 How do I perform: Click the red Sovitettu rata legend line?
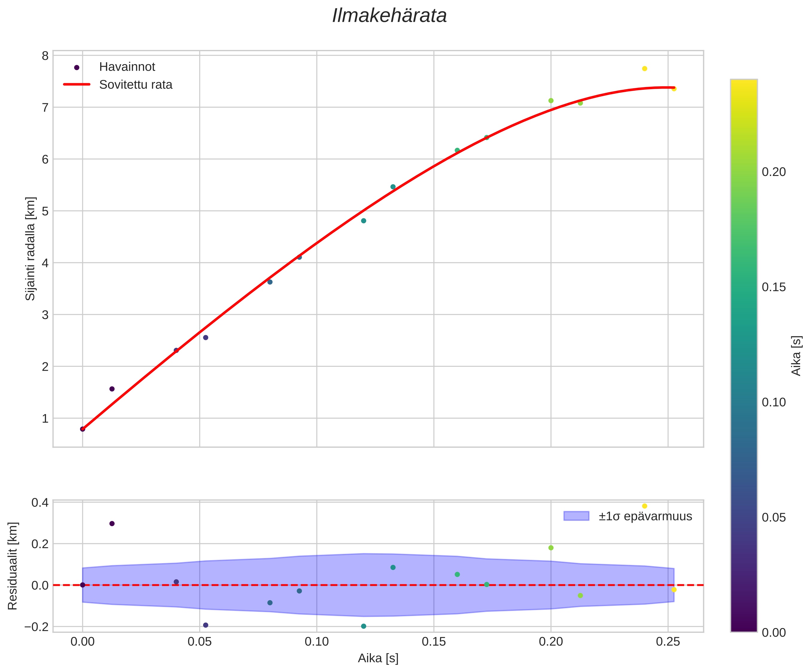[x=76, y=84]
